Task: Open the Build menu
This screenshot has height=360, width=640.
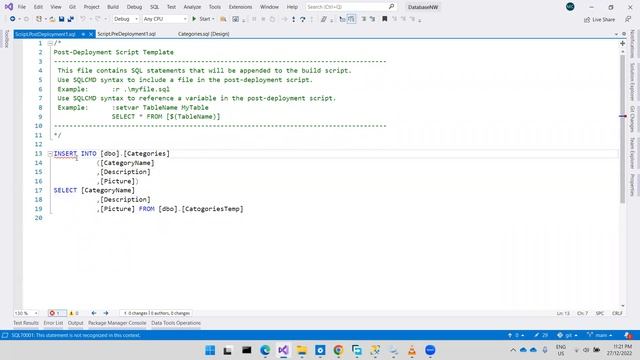Action: pyautogui.click(x=113, y=7)
